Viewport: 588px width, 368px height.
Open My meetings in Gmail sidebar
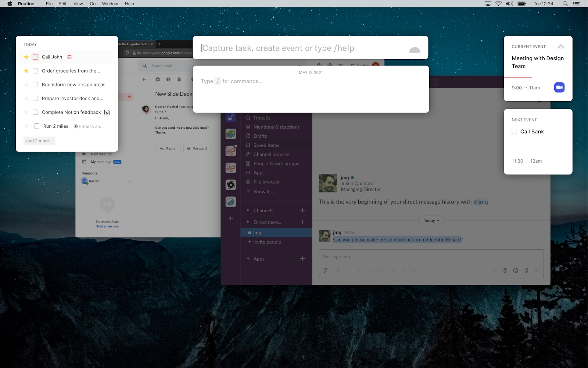tap(101, 162)
